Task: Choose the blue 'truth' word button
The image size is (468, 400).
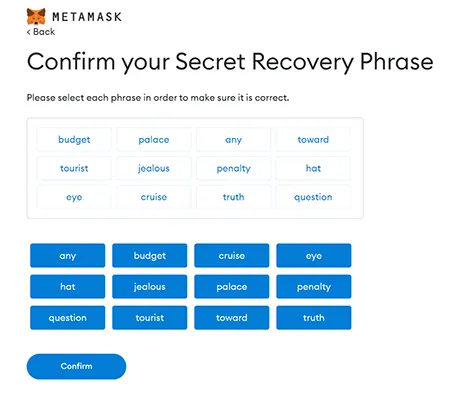Action: [314, 318]
